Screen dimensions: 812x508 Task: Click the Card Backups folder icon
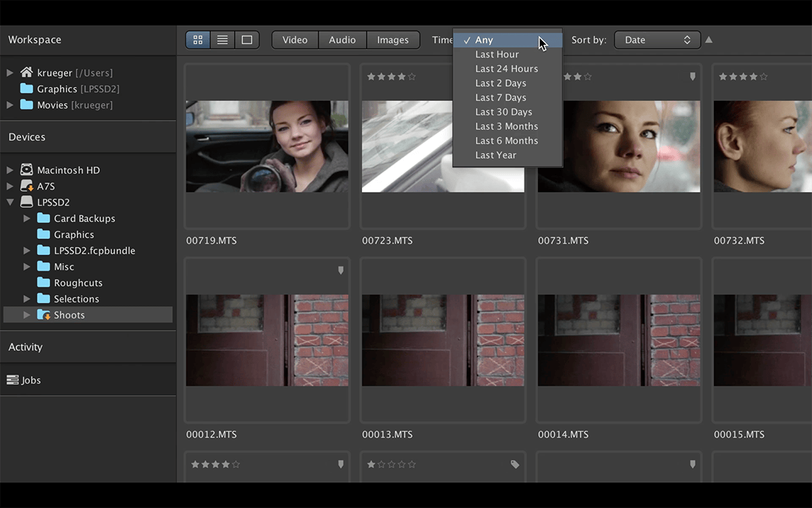tap(44, 218)
